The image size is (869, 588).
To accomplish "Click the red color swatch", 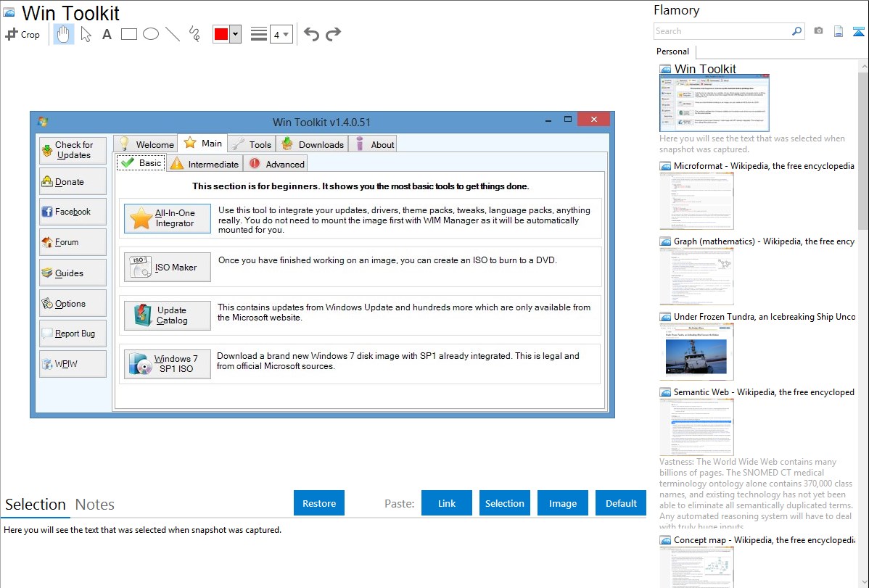I will [221, 34].
